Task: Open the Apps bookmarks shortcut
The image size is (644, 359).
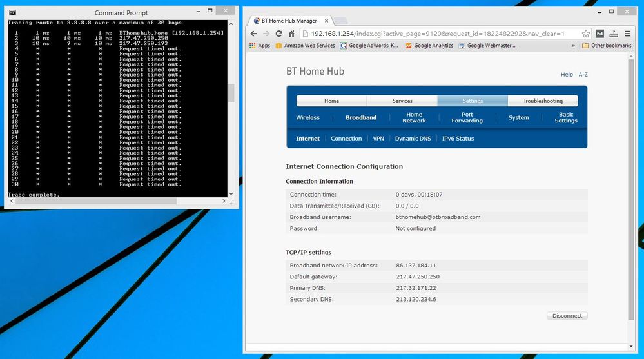Action: [260, 46]
